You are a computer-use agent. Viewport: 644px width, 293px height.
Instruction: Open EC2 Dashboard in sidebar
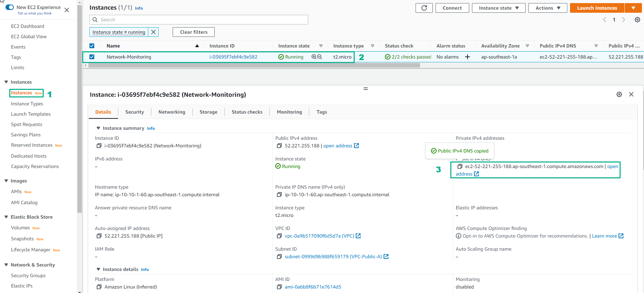tap(28, 26)
